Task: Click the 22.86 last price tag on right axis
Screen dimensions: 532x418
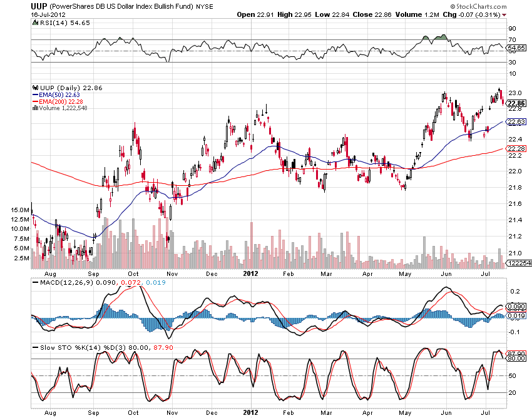Action: [x=517, y=103]
